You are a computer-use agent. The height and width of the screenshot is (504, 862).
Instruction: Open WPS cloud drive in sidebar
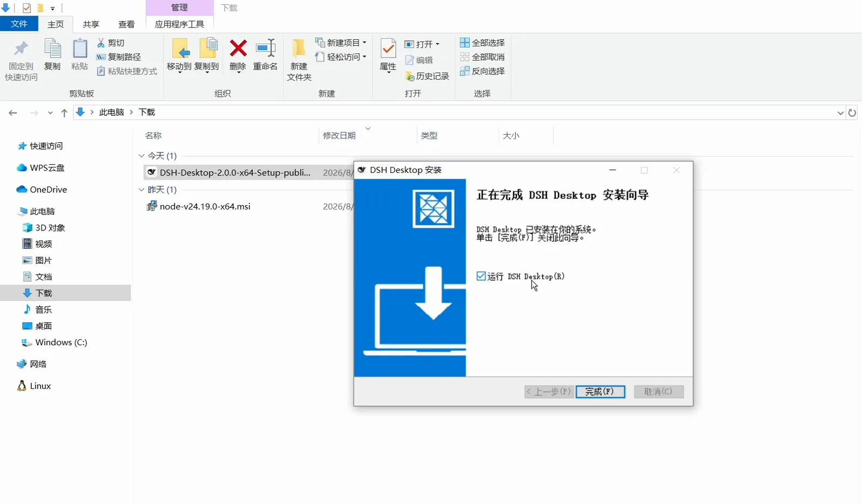40,167
